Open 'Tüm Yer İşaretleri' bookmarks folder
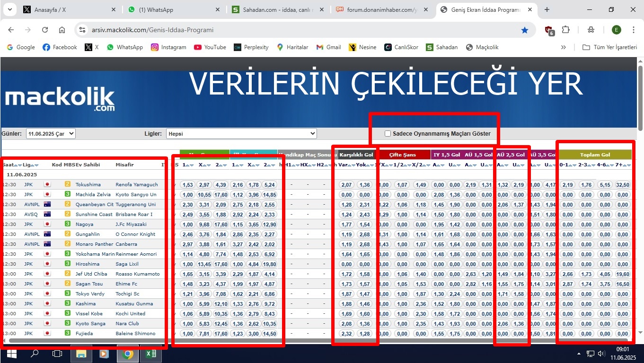 (x=609, y=47)
